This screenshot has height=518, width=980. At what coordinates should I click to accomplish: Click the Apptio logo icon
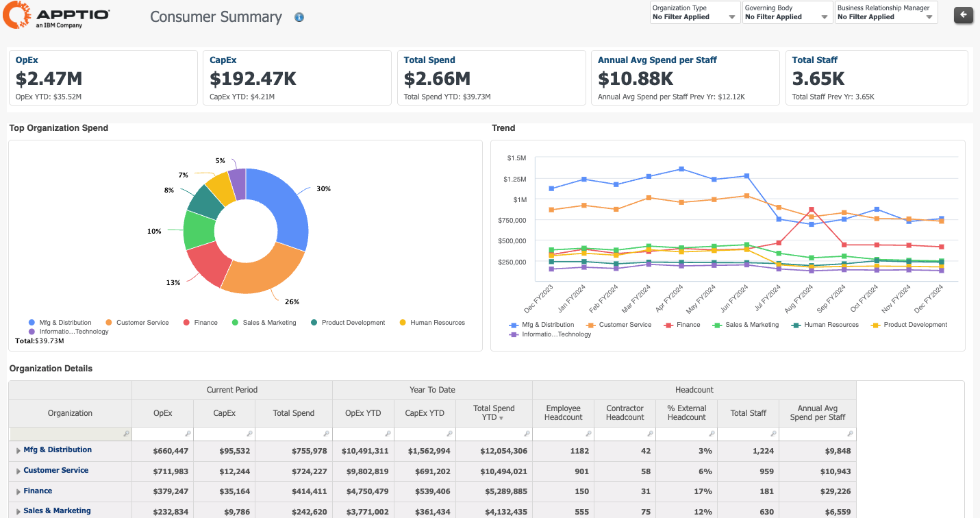16,15
